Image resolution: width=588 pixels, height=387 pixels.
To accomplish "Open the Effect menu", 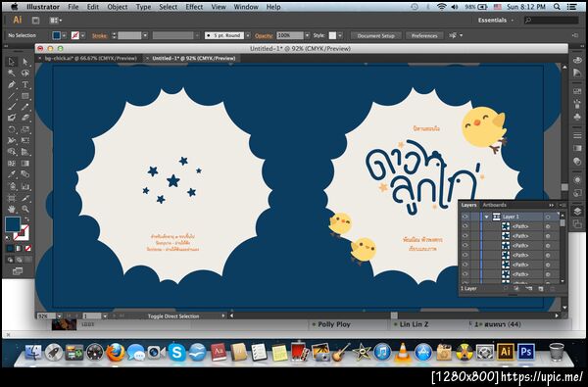I will (194, 7).
